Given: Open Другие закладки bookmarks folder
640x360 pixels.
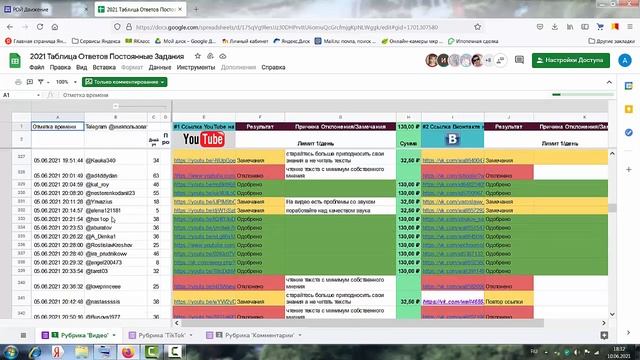Looking at the screenshot, I should [x=611, y=41].
